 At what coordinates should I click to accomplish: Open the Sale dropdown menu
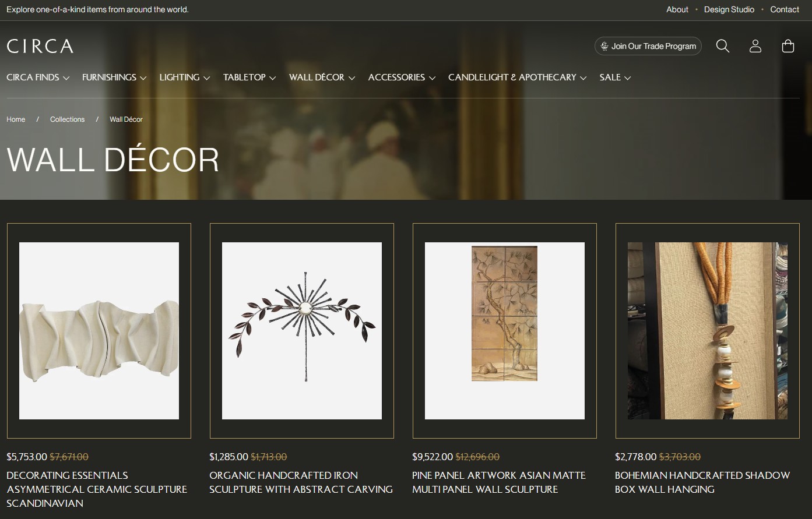(x=615, y=77)
